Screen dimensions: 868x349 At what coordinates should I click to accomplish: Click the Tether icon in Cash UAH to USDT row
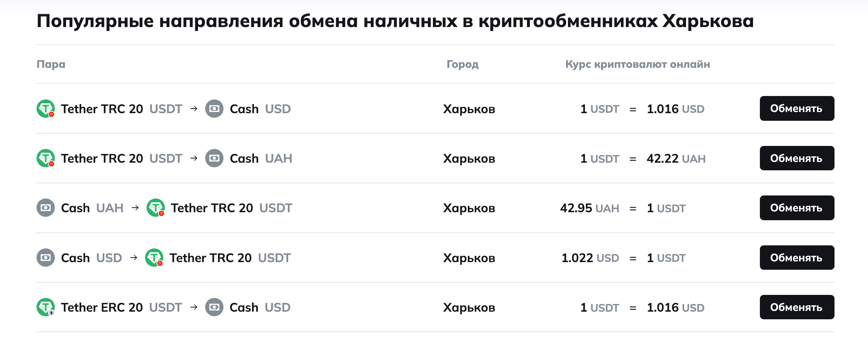[156, 208]
